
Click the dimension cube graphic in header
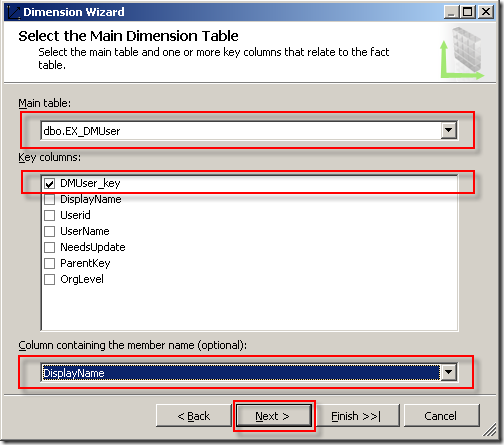click(462, 53)
